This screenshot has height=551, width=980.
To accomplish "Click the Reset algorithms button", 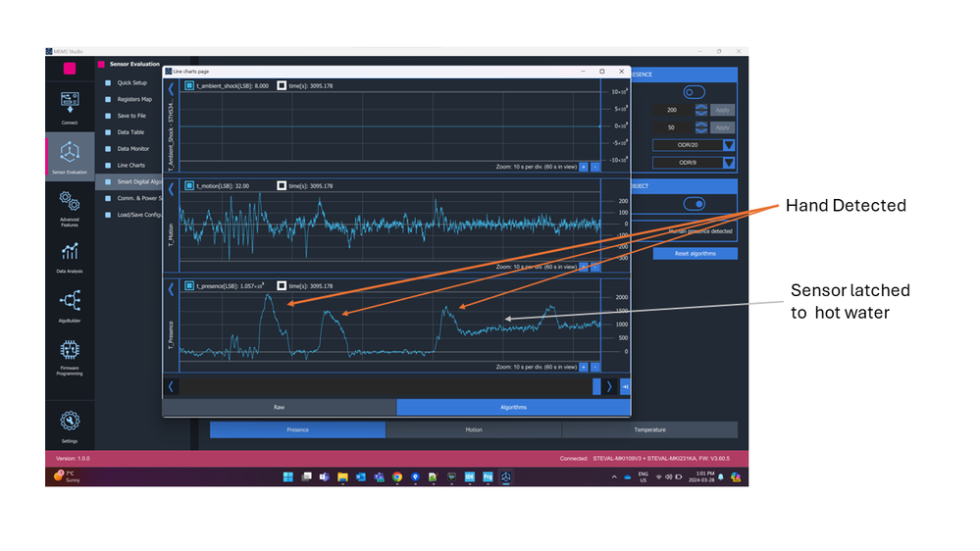I will coord(695,254).
